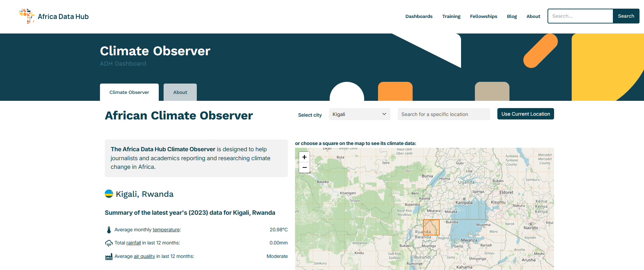
Task: Select the highlighted orange Rwanda map square
Action: point(431,227)
